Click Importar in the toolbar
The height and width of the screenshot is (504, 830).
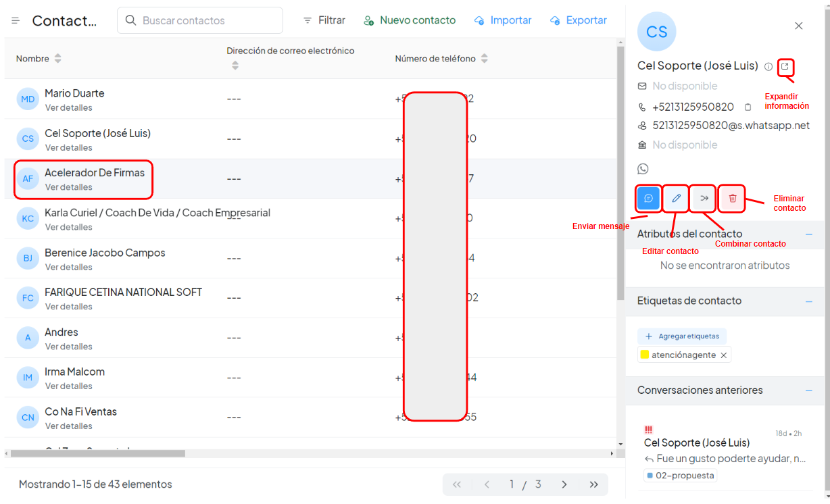pos(503,20)
